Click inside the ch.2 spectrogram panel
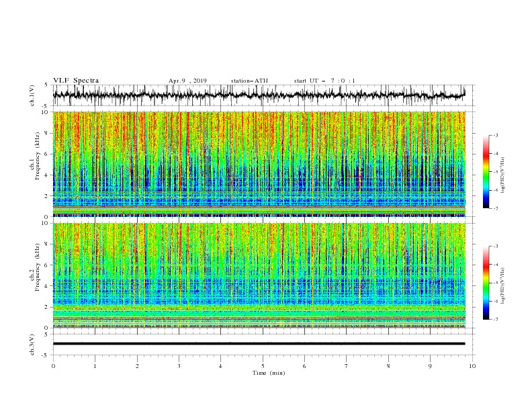532x411 pixels. click(x=259, y=275)
